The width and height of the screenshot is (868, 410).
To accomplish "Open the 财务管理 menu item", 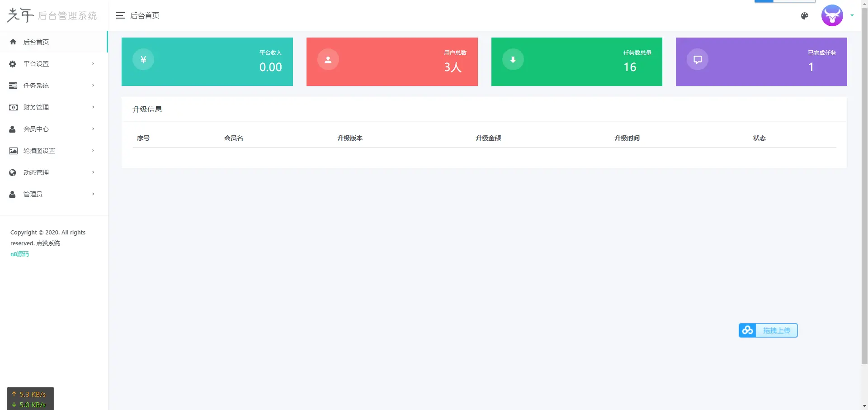I will pyautogui.click(x=53, y=107).
